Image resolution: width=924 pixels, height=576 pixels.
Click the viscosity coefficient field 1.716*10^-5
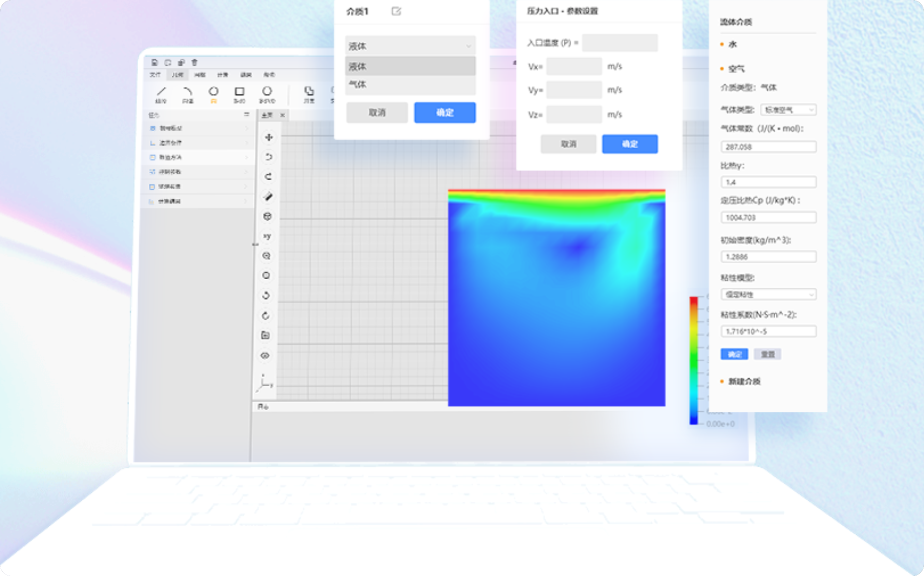[768, 331]
